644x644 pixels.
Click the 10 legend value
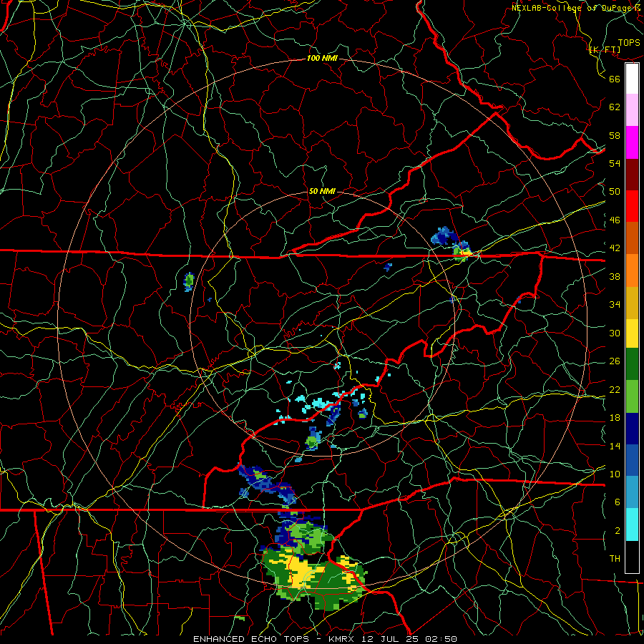[615, 474]
